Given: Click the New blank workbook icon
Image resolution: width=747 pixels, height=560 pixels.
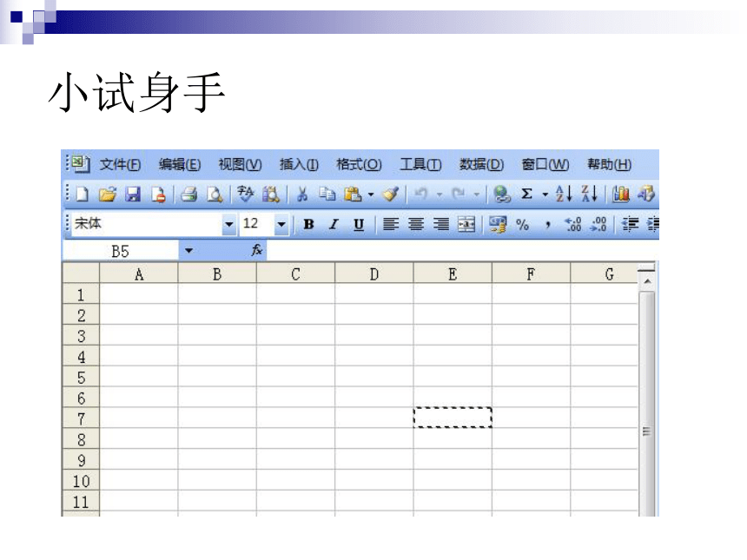Looking at the screenshot, I should 83,194.
